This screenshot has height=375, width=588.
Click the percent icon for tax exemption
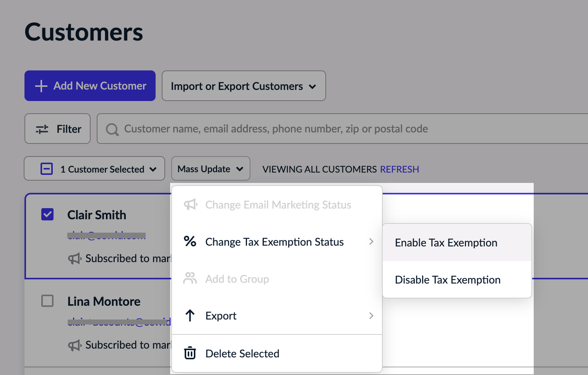(190, 241)
